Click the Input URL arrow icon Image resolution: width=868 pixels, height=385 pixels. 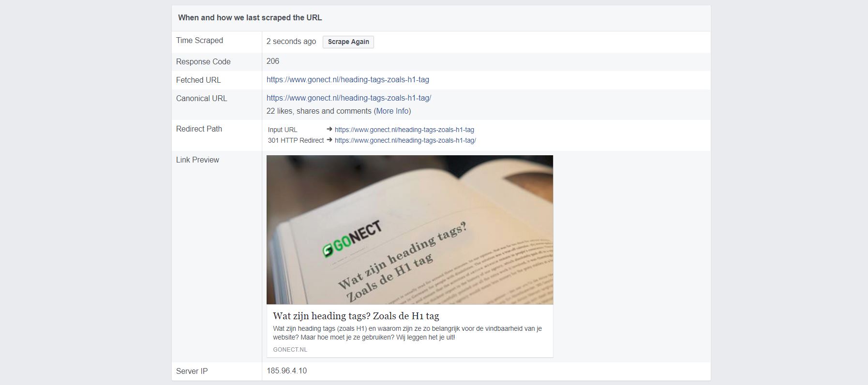pyautogui.click(x=329, y=129)
